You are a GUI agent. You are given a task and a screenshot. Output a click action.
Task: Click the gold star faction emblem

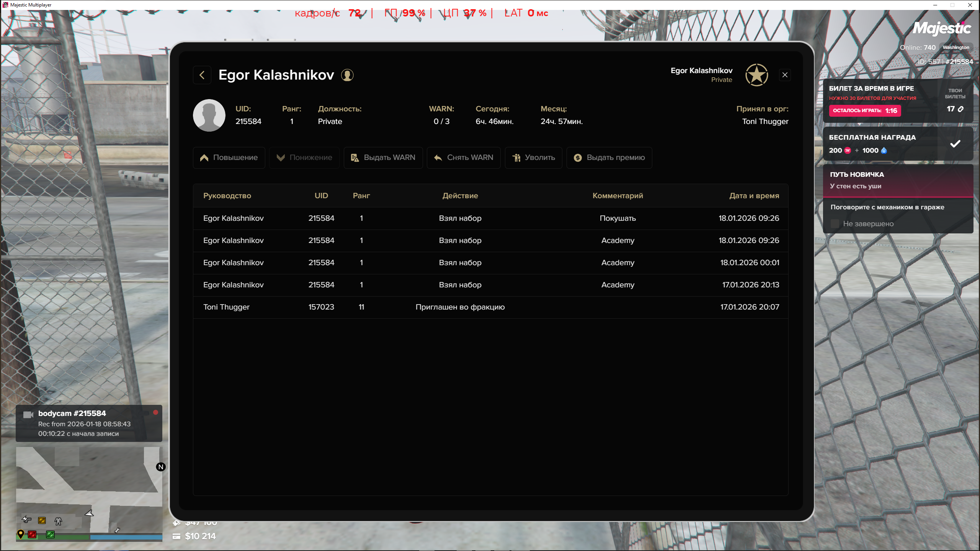[756, 75]
